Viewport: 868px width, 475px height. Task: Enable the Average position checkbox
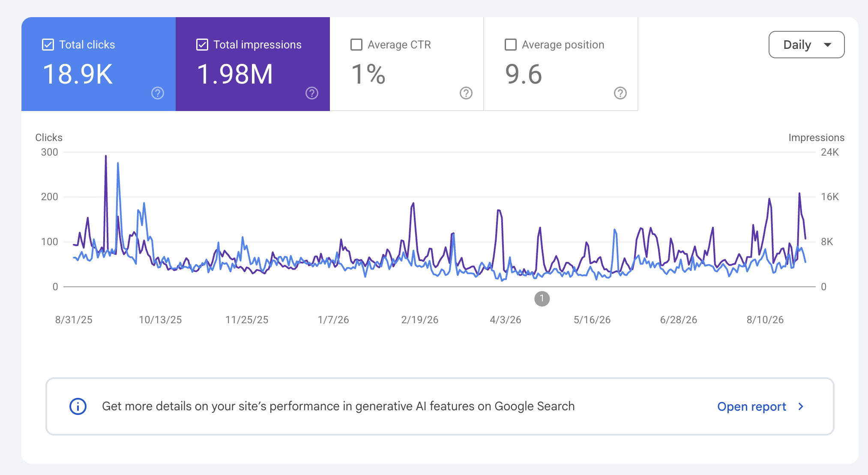511,45
